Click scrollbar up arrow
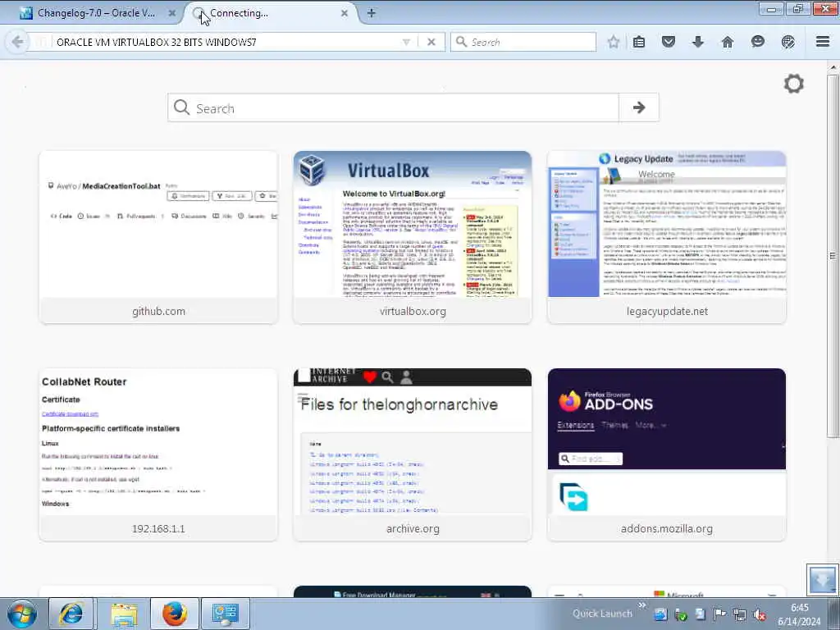 point(833,67)
